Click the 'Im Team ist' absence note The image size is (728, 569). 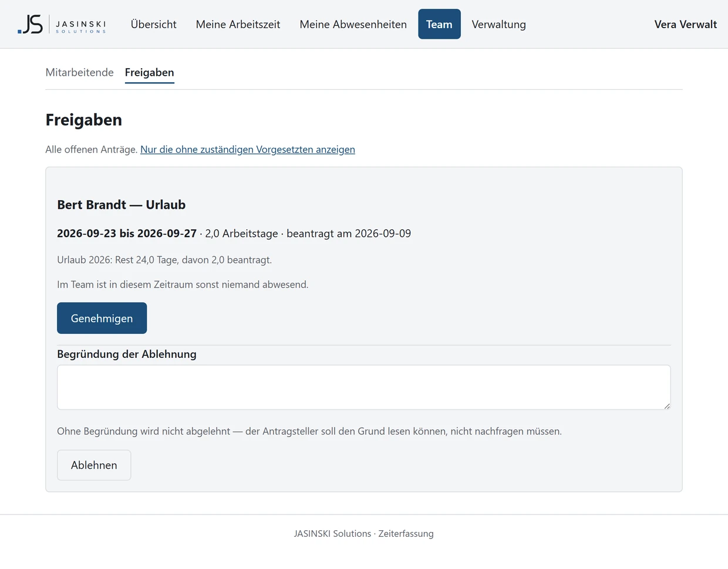click(183, 284)
